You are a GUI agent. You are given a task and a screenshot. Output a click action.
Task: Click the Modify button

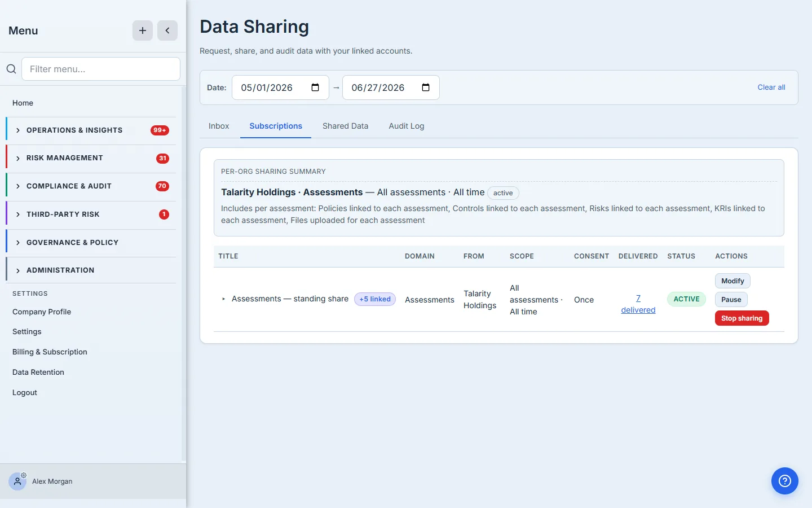732,281
